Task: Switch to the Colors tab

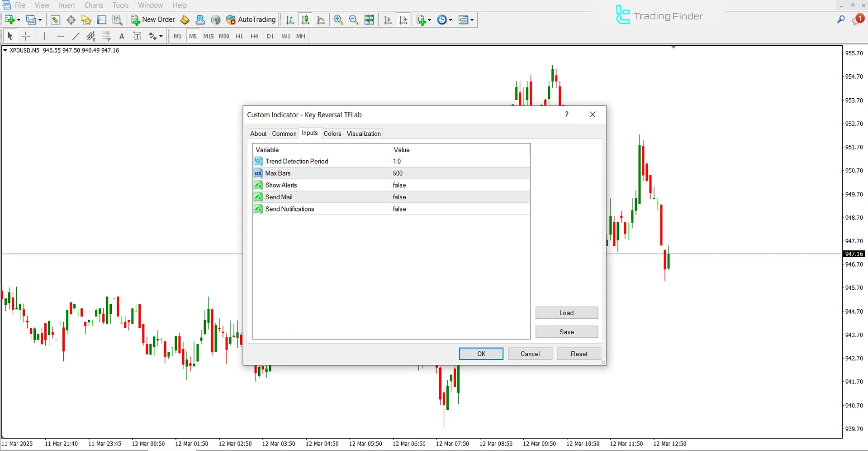Action: 332,133
